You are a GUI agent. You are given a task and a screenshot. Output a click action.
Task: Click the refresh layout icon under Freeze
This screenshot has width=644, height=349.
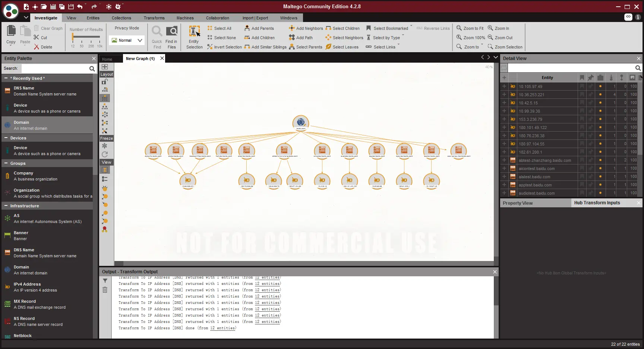[x=105, y=154]
